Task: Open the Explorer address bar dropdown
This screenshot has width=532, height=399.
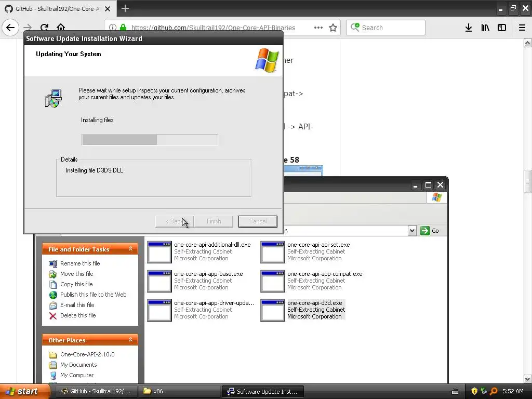Action: click(412, 231)
